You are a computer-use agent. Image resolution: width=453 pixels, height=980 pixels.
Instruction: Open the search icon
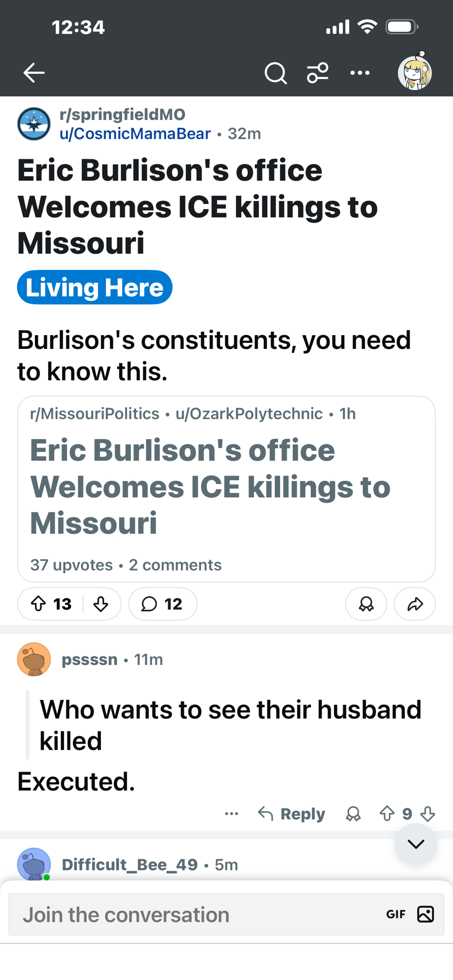coord(276,73)
